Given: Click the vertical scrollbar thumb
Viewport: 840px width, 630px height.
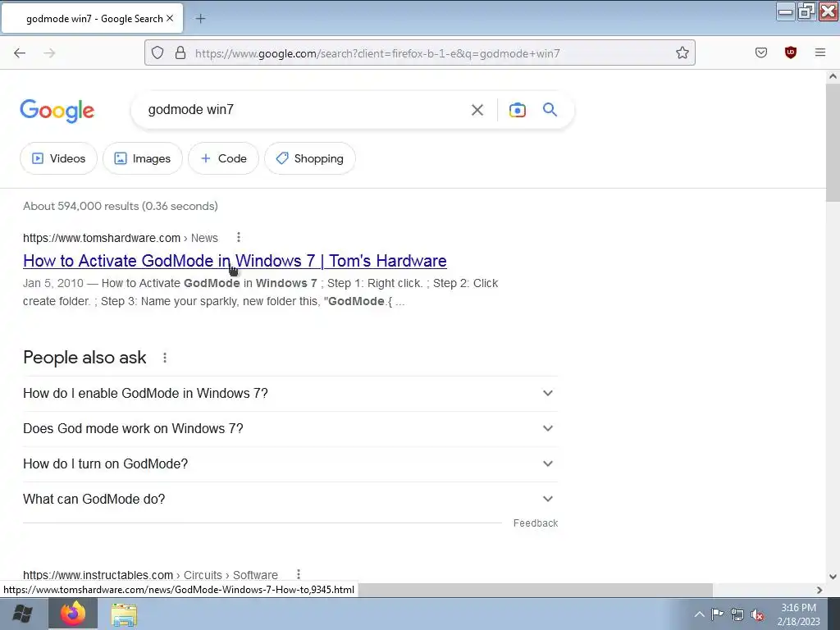Looking at the screenshot, I should [833, 143].
